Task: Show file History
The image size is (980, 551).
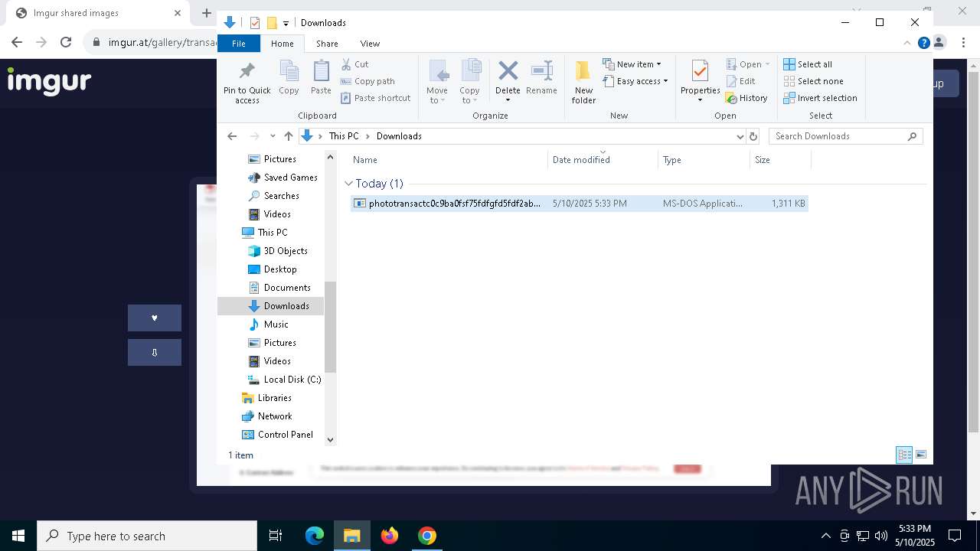Action: (746, 98)
